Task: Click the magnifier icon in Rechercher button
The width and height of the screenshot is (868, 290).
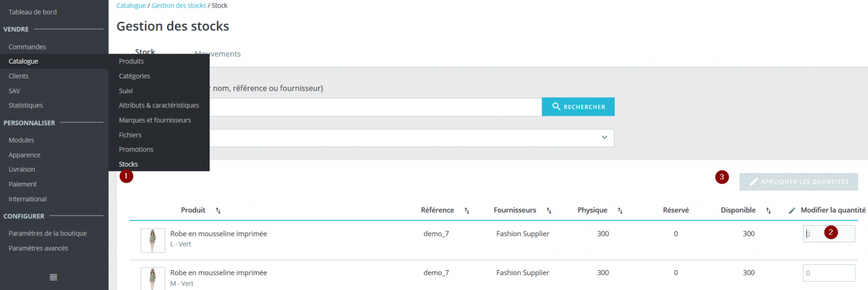Action: point(556,107)
